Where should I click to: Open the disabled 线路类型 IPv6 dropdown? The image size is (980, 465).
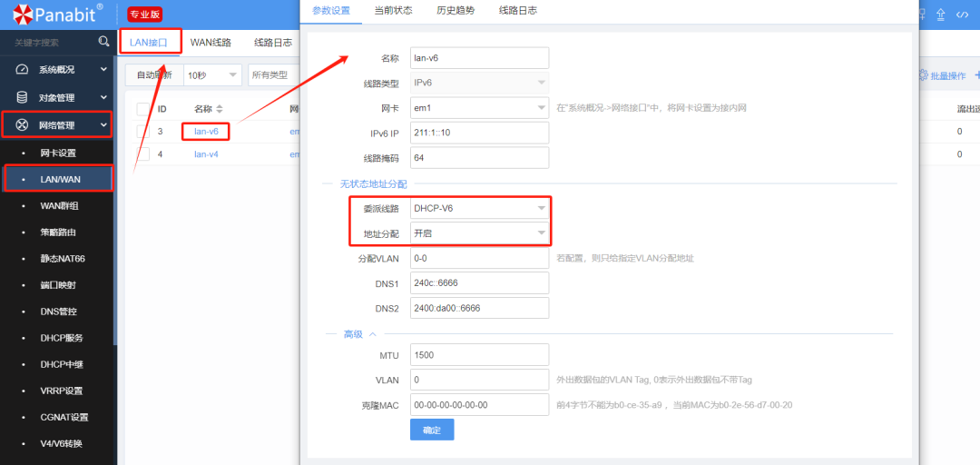coord(479,84)
